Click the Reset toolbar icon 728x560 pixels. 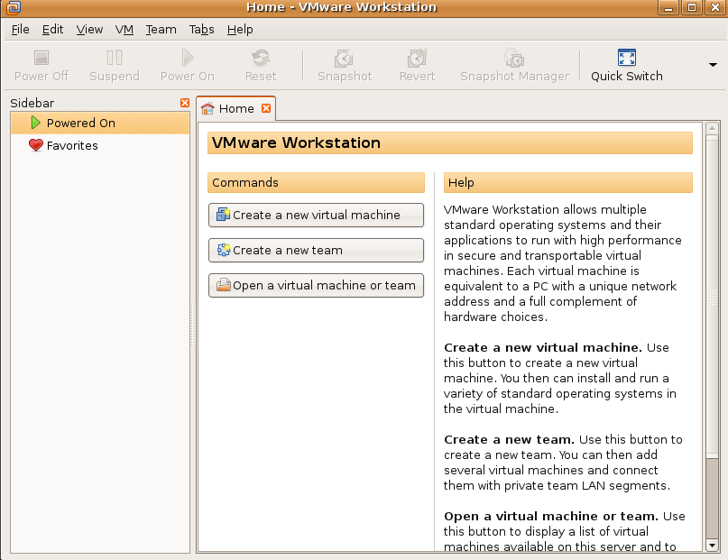[x=261, y=58]
